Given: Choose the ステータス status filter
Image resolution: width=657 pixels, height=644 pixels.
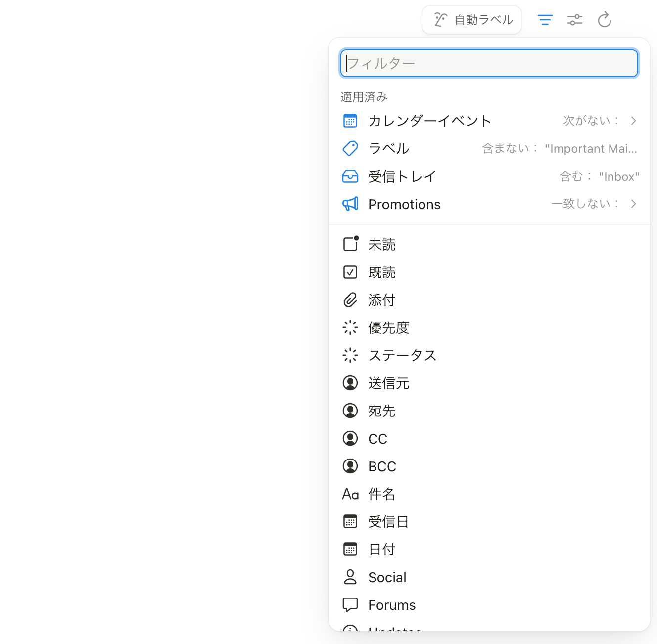Looking at the screenshot, I should point(402,356).
